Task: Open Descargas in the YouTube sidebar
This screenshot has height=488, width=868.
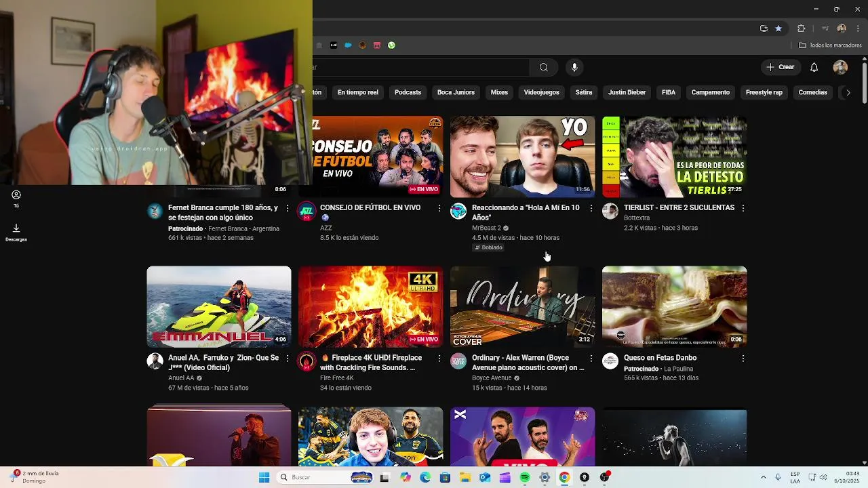Action: (x=16, y=232)
